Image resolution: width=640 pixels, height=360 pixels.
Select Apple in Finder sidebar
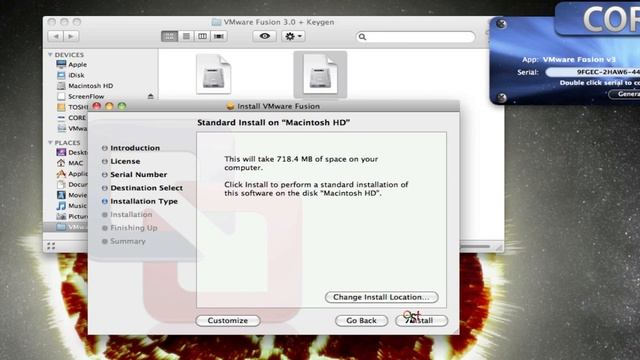click(x=78, y=64)
